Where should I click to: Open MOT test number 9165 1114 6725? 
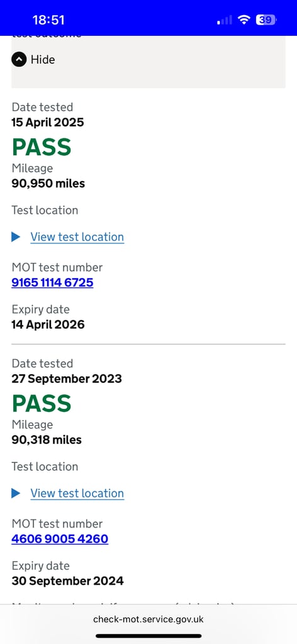click(52, 282)
